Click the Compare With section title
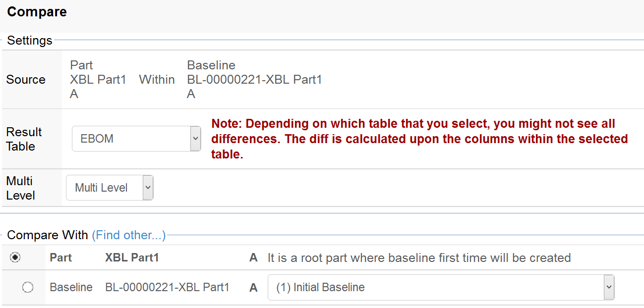Viewport: 644px width, 308px height. pos(47,235)
